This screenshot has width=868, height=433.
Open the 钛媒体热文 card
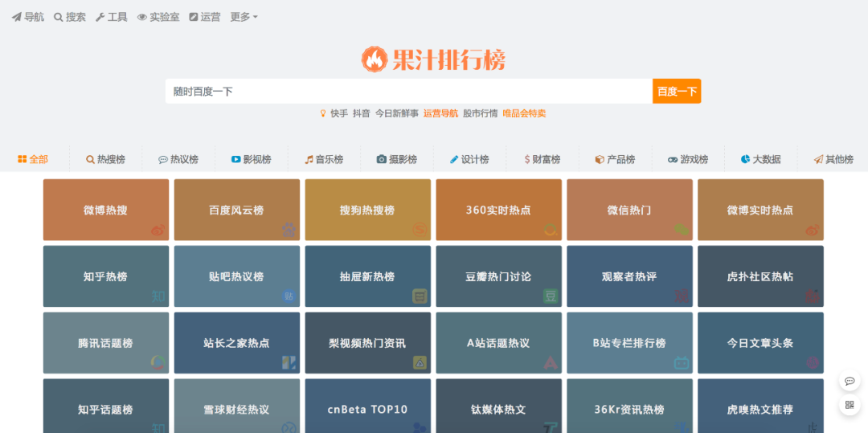[x=499, y=406]
